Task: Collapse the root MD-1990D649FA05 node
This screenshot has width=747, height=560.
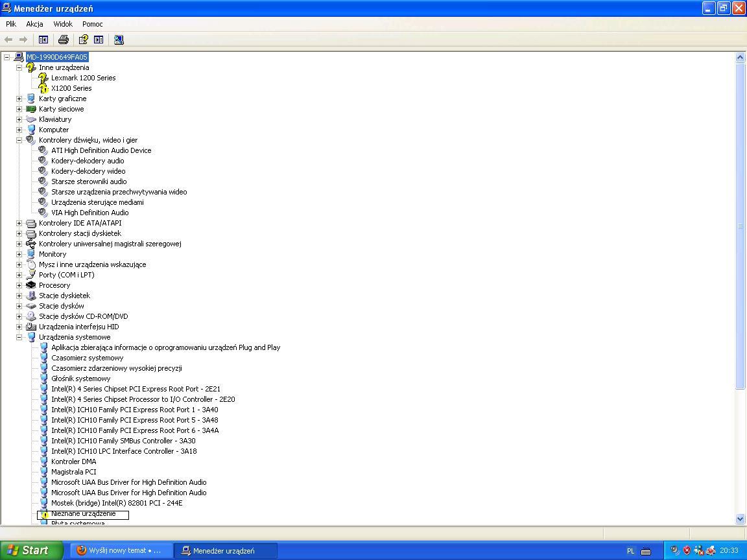Action: (6, 57)
